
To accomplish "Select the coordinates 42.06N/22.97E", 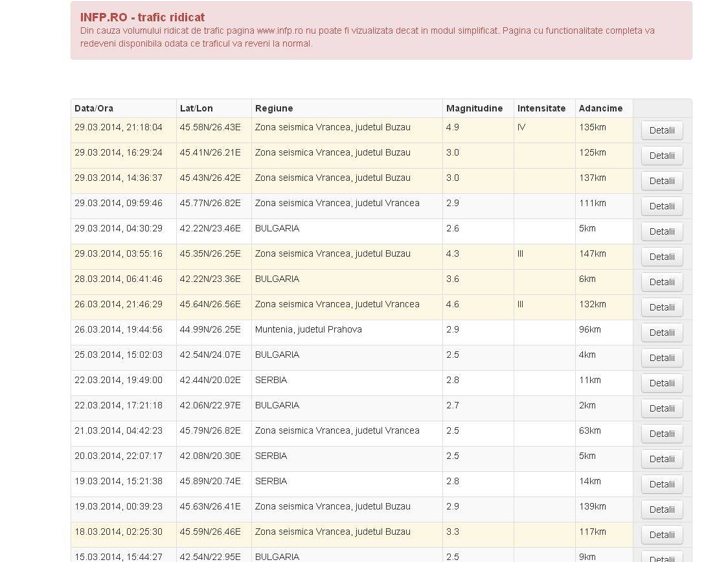I will (210, 405).
